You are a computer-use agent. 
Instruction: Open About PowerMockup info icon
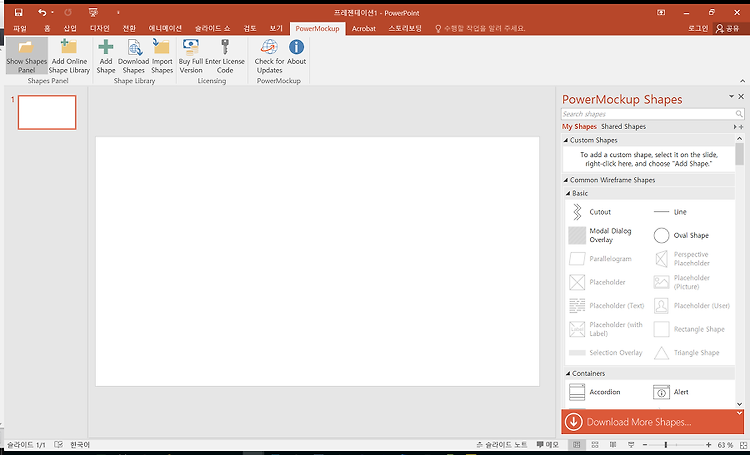coord(297,47)
